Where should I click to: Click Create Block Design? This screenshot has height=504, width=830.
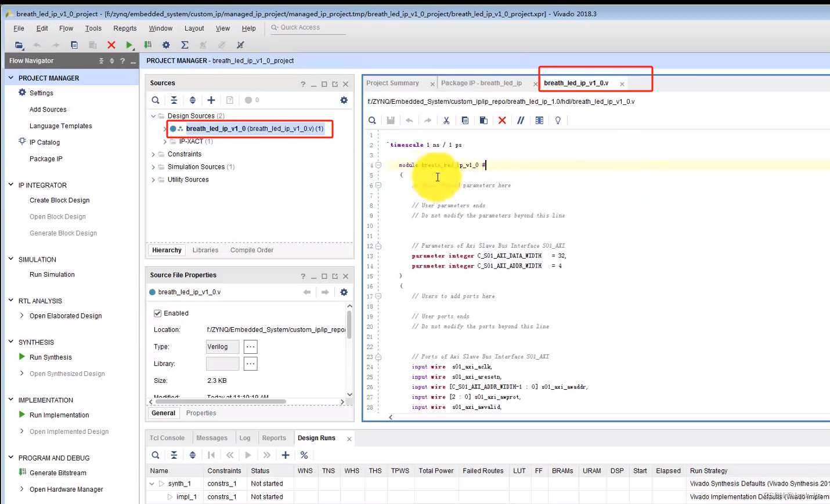click(60, 201)
